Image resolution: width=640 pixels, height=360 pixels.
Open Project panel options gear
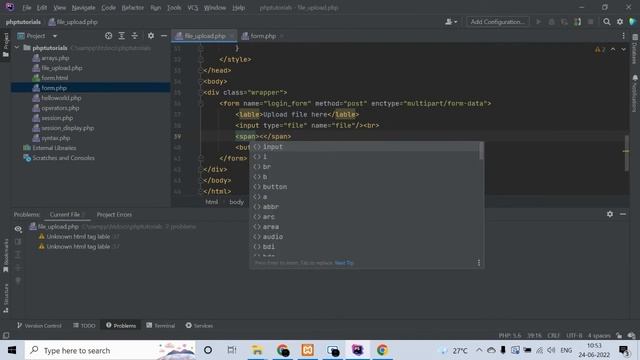tap(151, 36)
